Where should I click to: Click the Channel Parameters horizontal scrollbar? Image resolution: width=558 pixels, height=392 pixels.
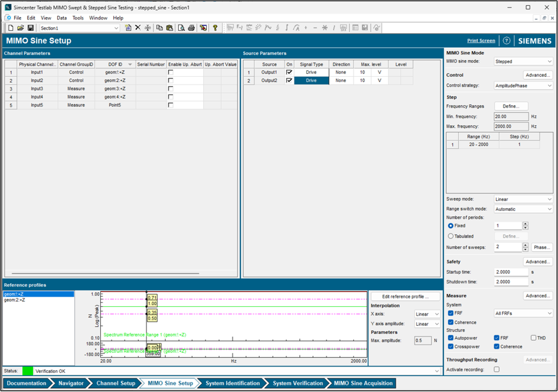[105, 274]
